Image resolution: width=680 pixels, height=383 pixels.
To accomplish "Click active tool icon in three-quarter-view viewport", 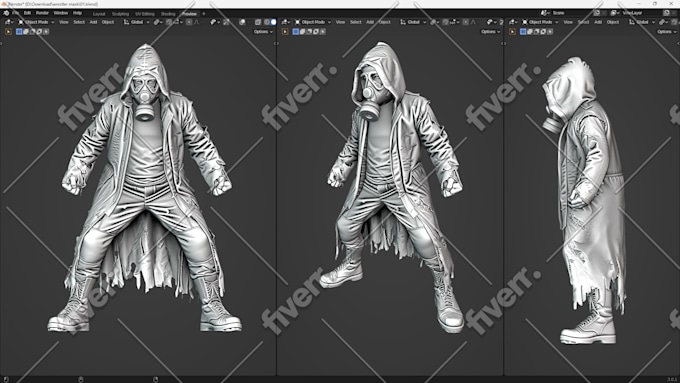I will pos(285,32).
